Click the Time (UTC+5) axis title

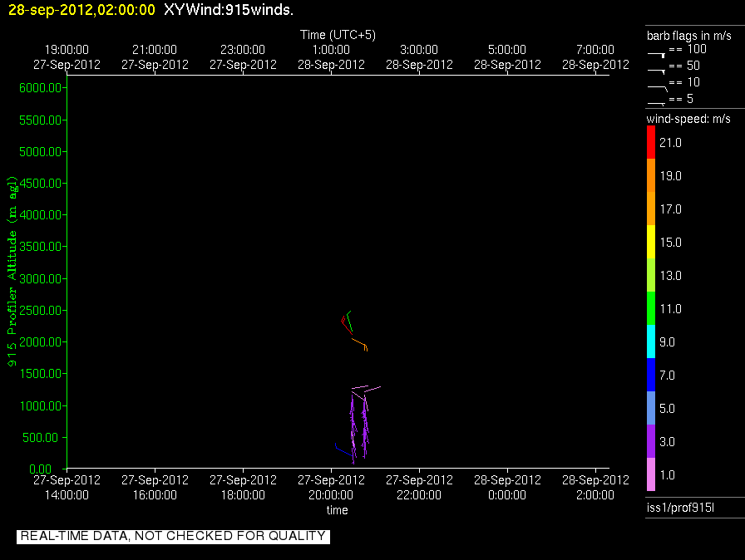click(338, 35)
